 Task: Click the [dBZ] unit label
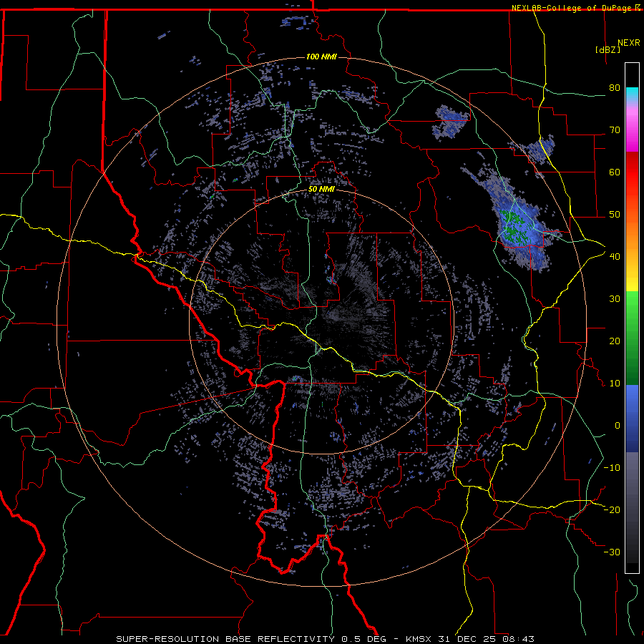(x=608, y=49)
